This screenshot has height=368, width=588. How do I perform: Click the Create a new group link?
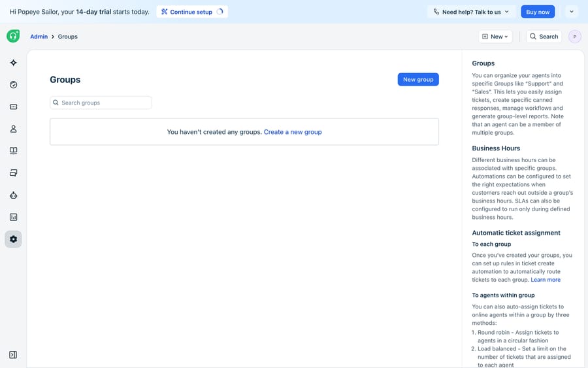[x=293, y=131]
